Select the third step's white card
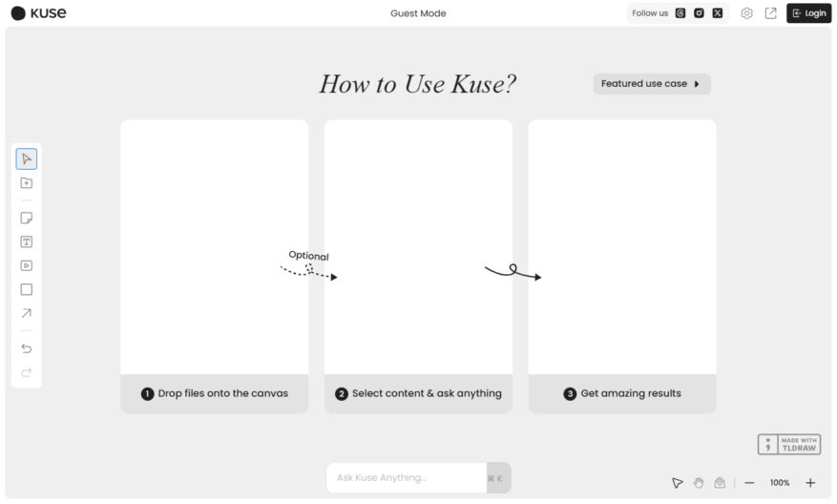The image size is (837, 504). pos(622,246)
